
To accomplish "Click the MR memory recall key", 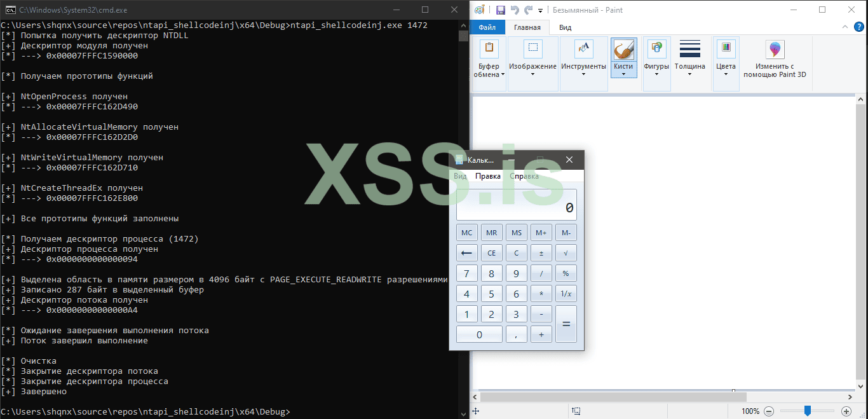I will [492, 233].
